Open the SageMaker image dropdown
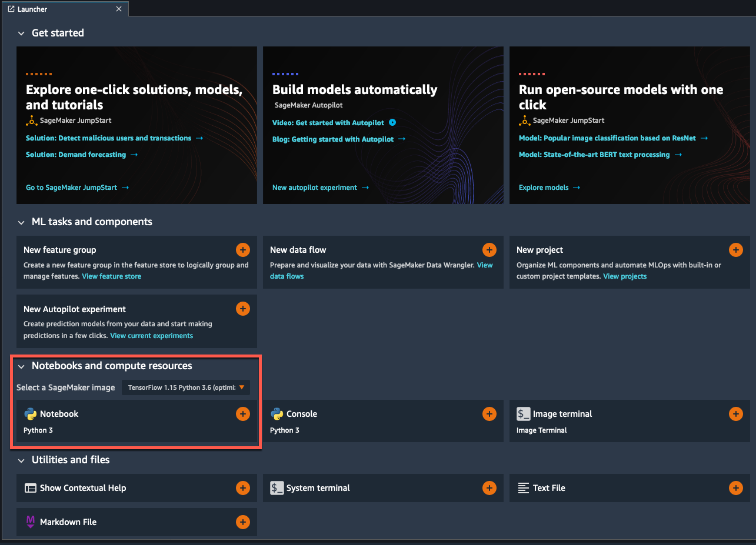Screen dimensions: 756x545 tap(186, 387)
